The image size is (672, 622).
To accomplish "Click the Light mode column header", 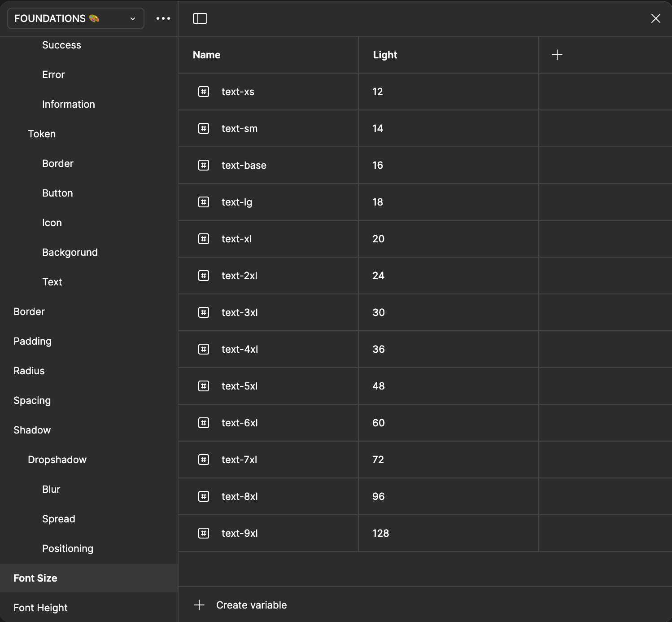I will click(x=385, y=55).
